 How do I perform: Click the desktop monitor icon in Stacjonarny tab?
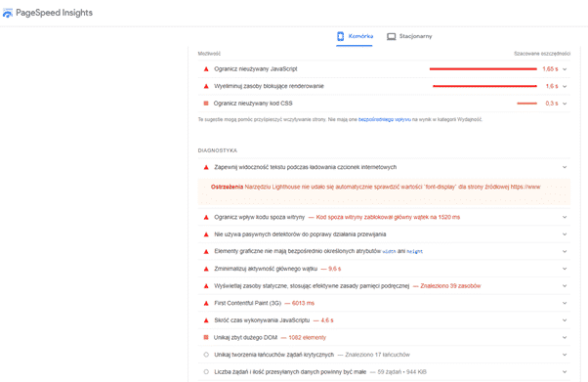391,36
